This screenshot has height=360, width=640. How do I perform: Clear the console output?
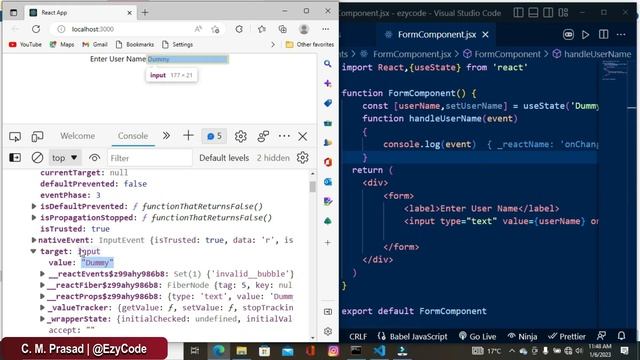click(37, 158)
